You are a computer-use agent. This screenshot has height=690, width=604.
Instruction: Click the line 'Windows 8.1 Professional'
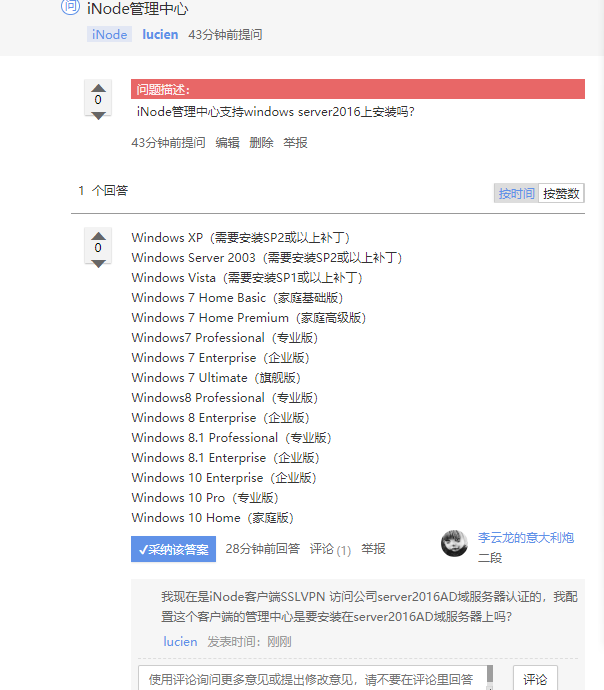[231, 437]
